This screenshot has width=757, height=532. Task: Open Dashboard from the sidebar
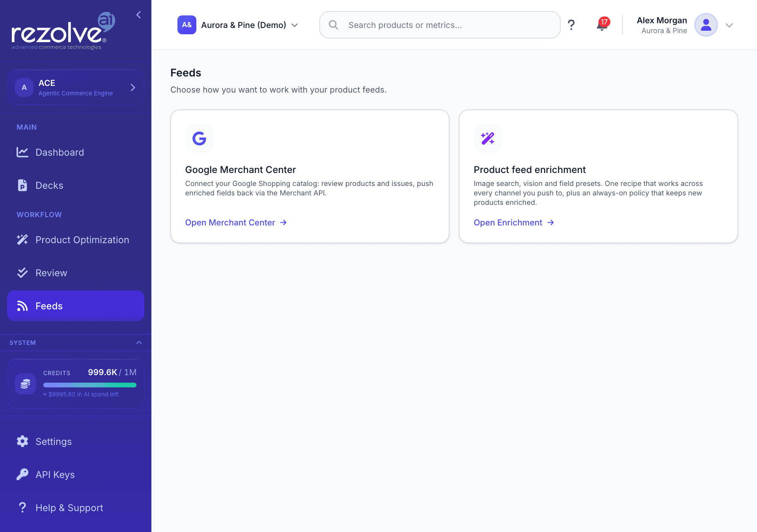[x=76, y=153]
